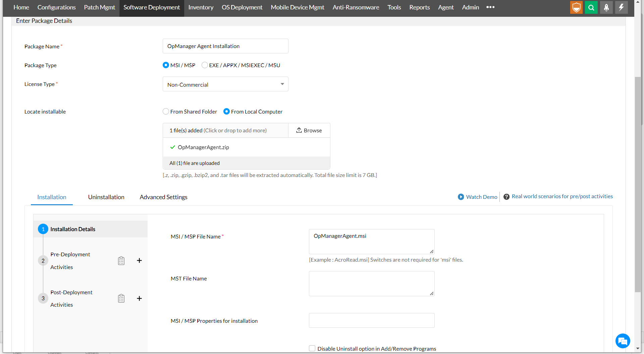Select the MSI / MSP package type
The height and width of the screenshot is (354, 644).
(x=166, y=65)
